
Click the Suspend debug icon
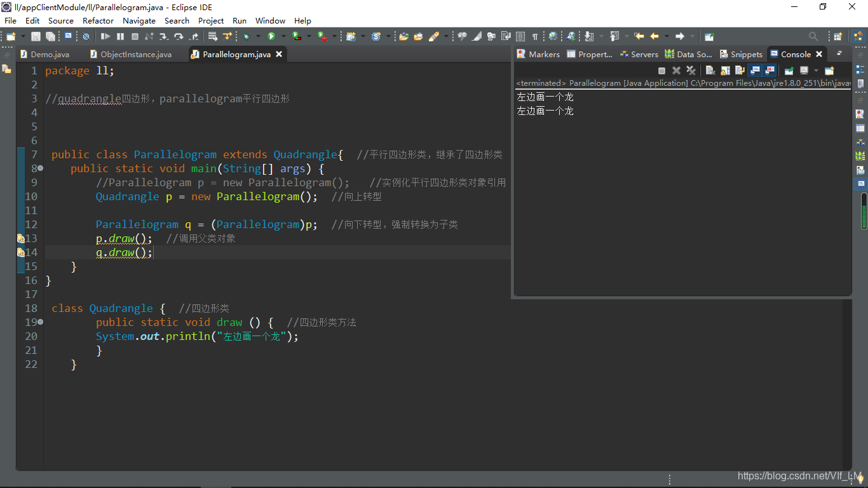click(120, 36)
